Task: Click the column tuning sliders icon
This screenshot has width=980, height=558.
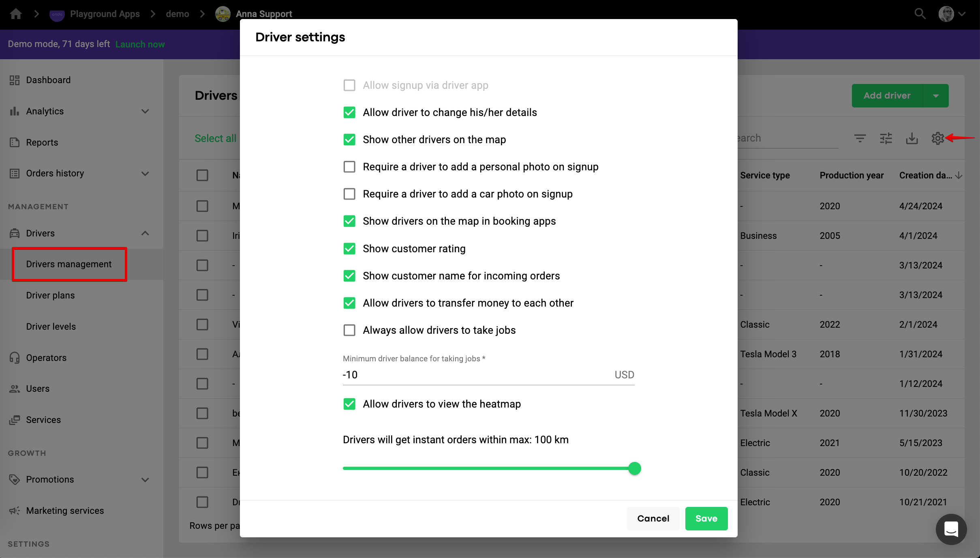Action: coord(886,138)
